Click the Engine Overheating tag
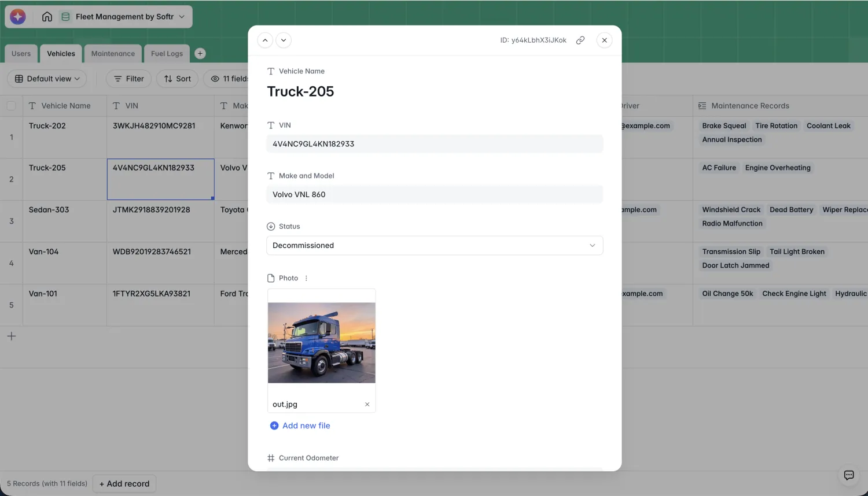868x496 pixels. point(778,168)
